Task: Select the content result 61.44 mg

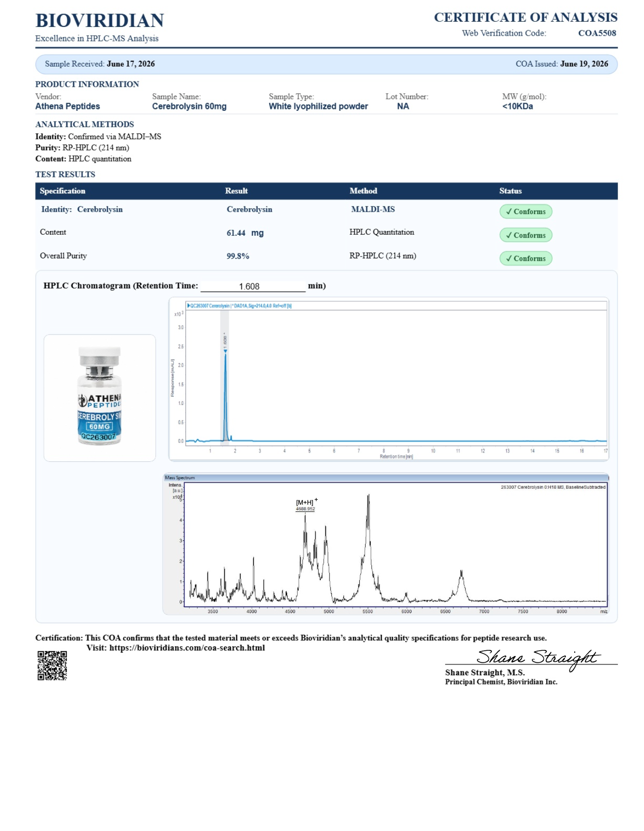Action: coord(245,233)
